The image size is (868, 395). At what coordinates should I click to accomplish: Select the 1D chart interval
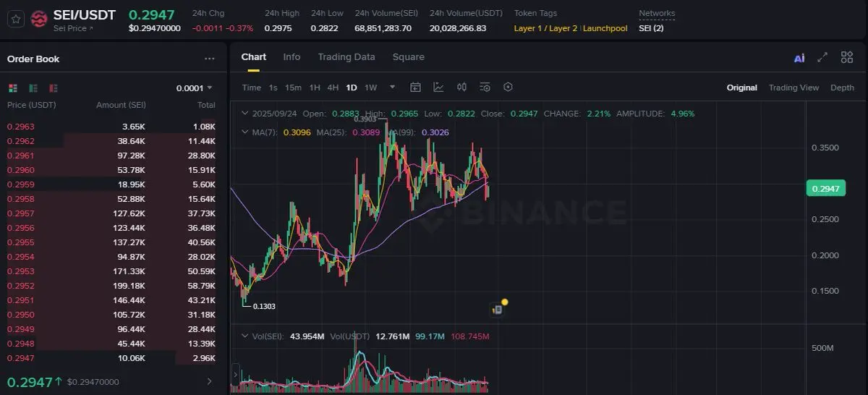[x=352, y=88]
